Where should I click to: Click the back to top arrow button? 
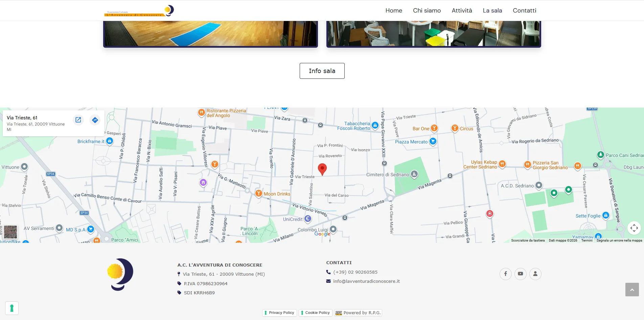point(632,290)
